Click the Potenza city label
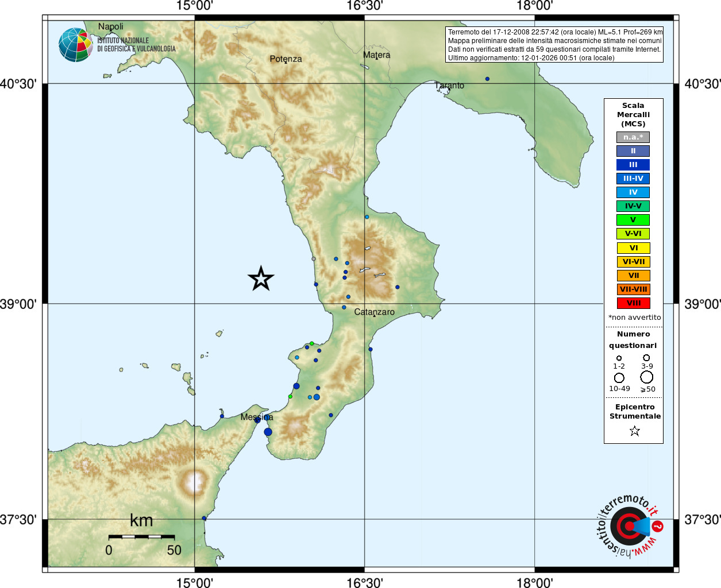Image resolution: width=721 pixels, height=588 pixels. click(286, 59)
